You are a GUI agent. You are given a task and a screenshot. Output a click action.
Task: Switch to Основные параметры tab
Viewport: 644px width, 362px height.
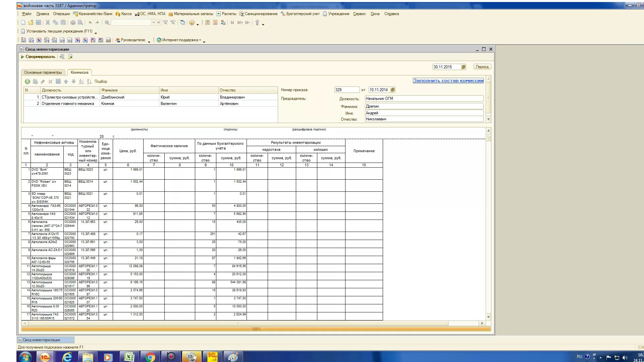(x=43, y=72)
